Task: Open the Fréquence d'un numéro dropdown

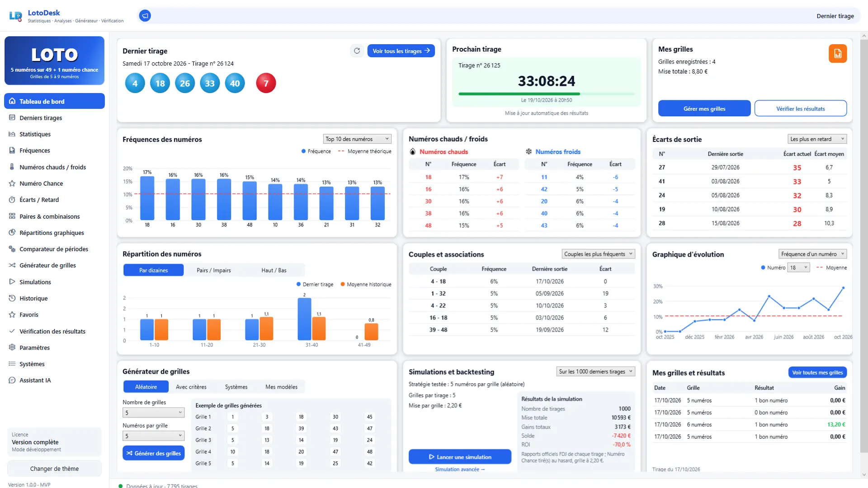Action: click(812, 254)
